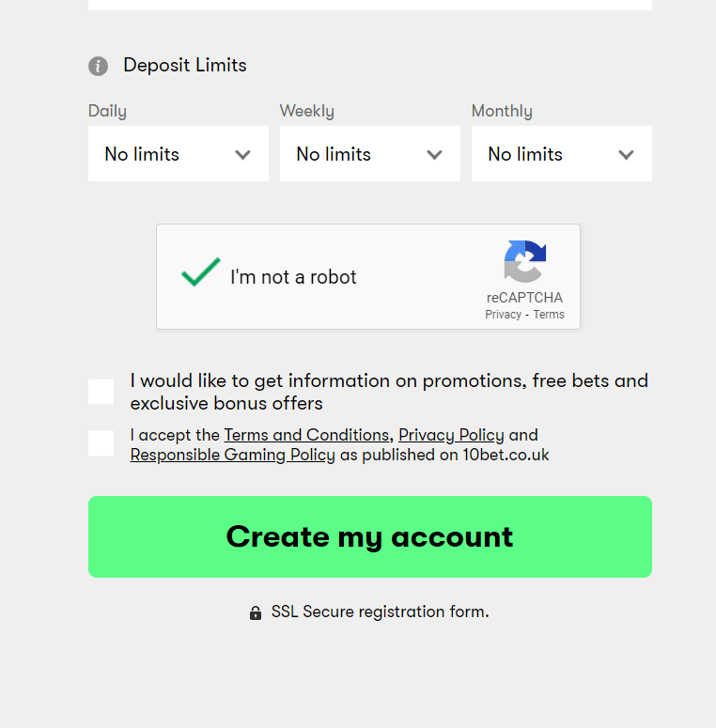The image size is (716, 728).
Task: Accept the Terms and Conditions checkbox
Action: 101,443
